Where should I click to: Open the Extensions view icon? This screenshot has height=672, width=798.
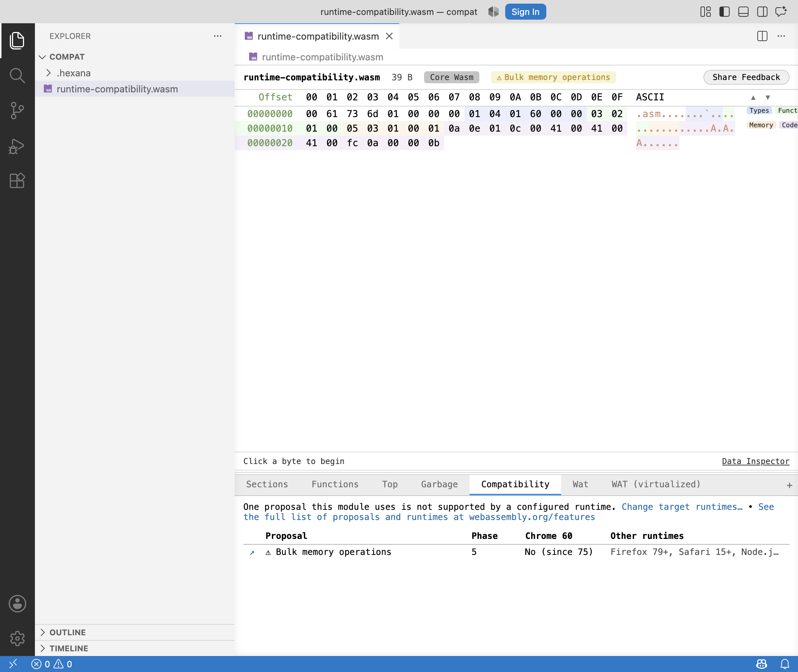[17, 181]
